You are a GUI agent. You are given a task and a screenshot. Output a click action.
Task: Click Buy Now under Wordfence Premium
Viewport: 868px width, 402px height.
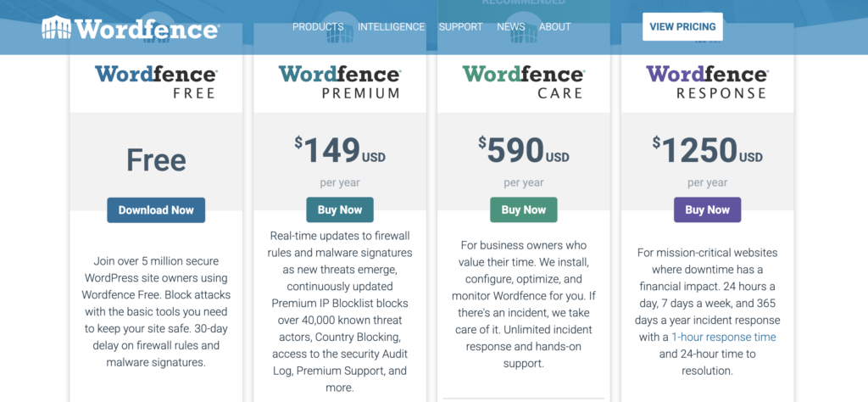[x=340, y=209]
